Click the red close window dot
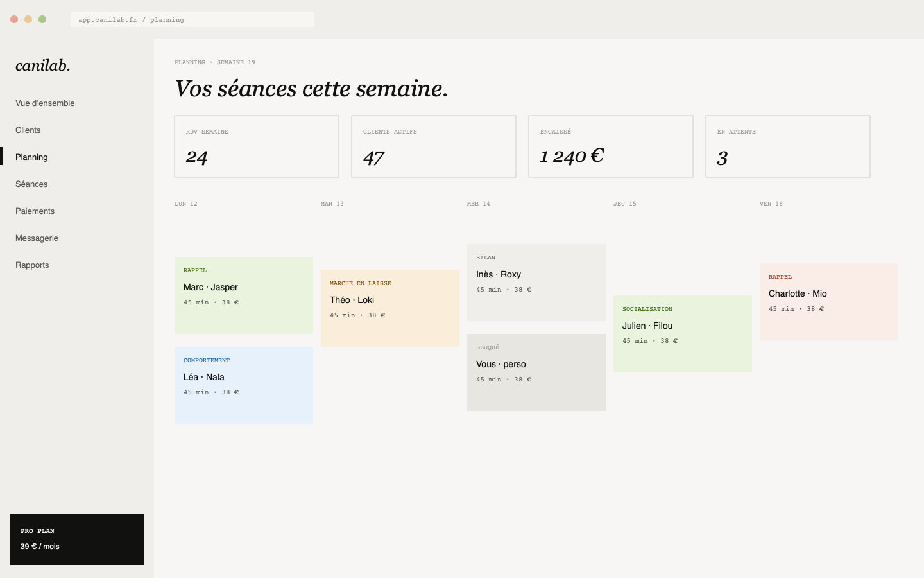 click(x=14, y=19)
